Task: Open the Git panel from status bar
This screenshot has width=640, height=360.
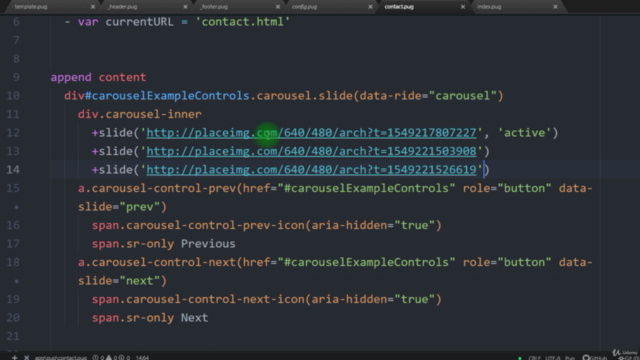Action: pyautogui.click(x=629, y=358)
